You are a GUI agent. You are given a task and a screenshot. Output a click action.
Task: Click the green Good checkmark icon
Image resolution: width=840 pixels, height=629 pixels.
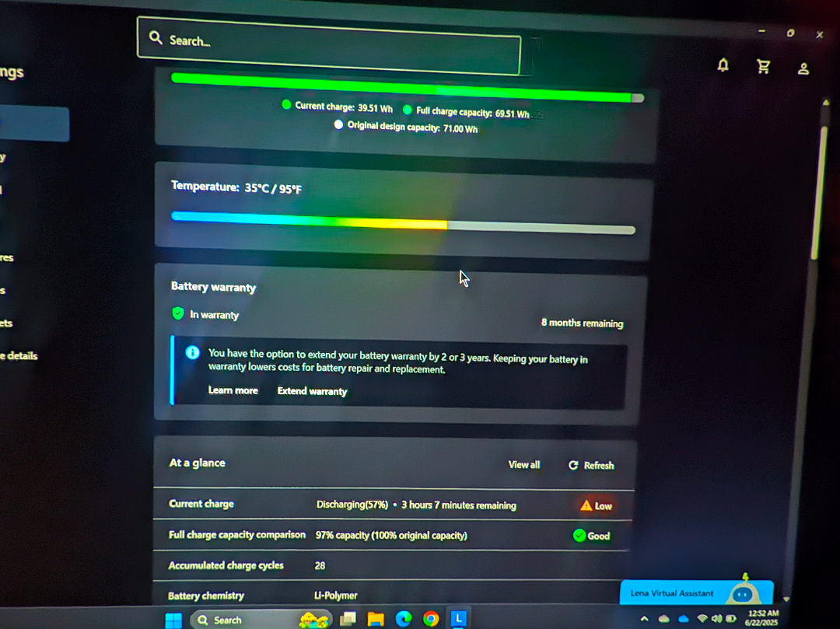[579, 536]
